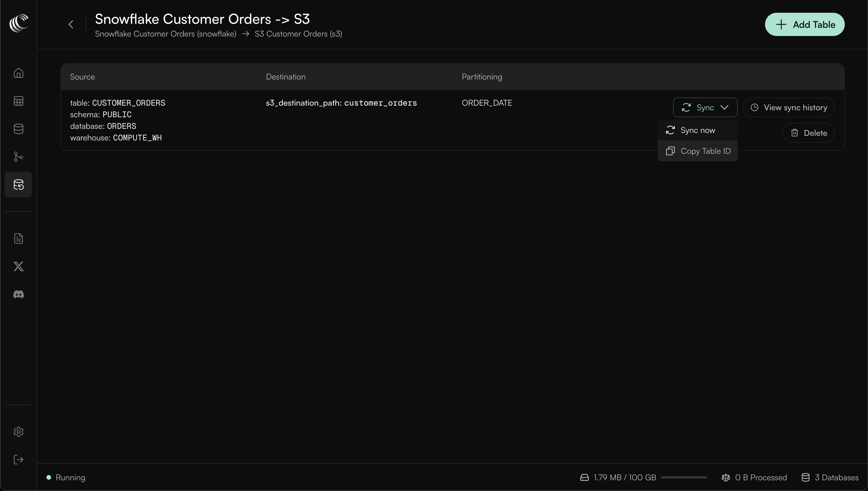Delete the CUSTOMER_ORDERS table sync
Image resolution: width=868 pixels, height=491 pixels.
(x=808, y=133)
